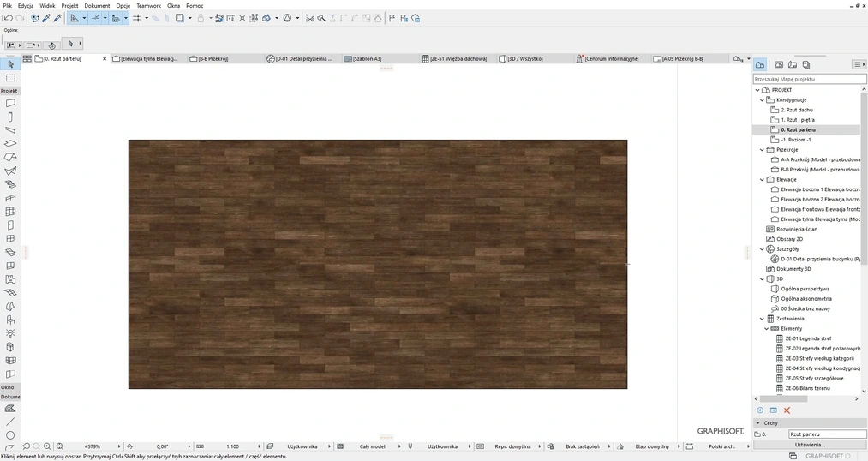The image size is (868, 461).
Task: Collapse the Zestawienia tree node
Action: [x=763, y=319]
